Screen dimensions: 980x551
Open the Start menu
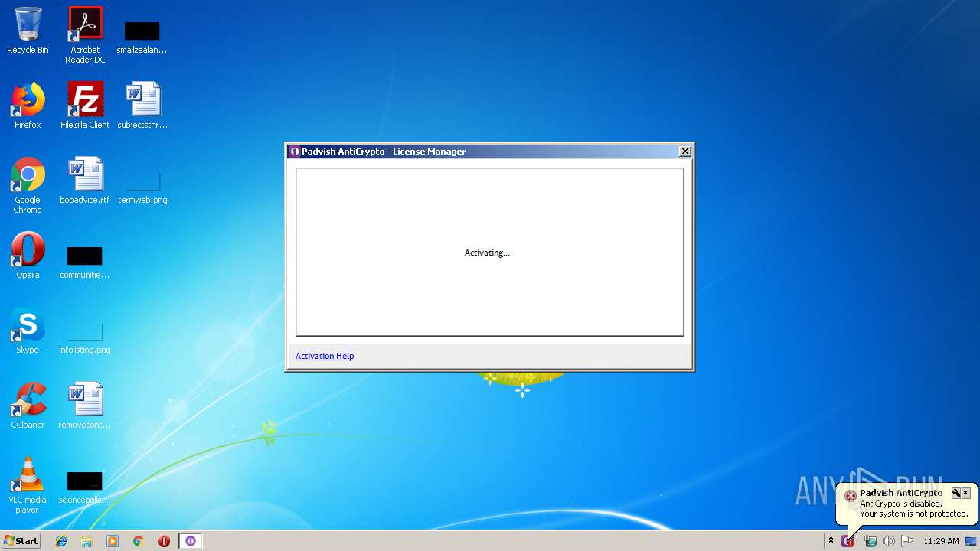pyautogui.click(x=21, y=541)
